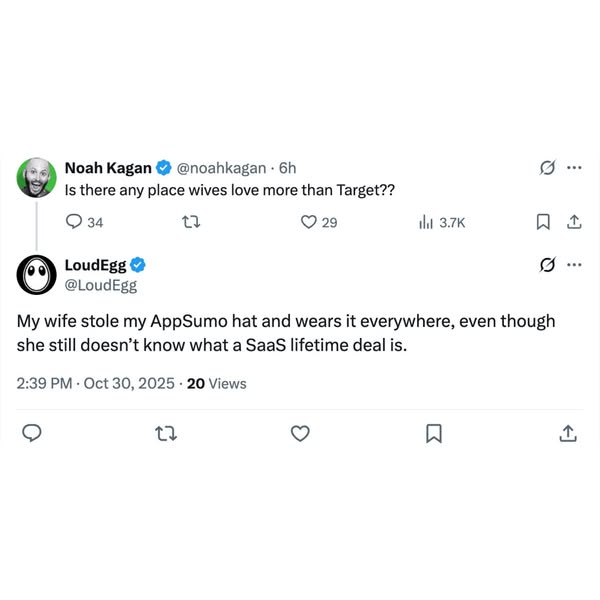This screenshot has height=600, width=600.
Task: Open more options on Noah Kagan's tweet
Action: pos(574,168)
